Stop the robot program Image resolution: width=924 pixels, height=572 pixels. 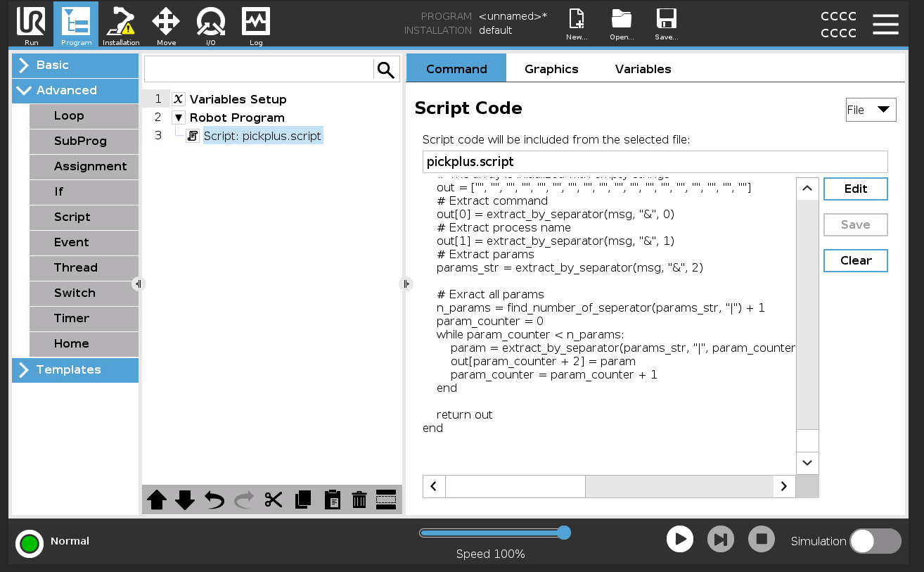click(761, 540)
